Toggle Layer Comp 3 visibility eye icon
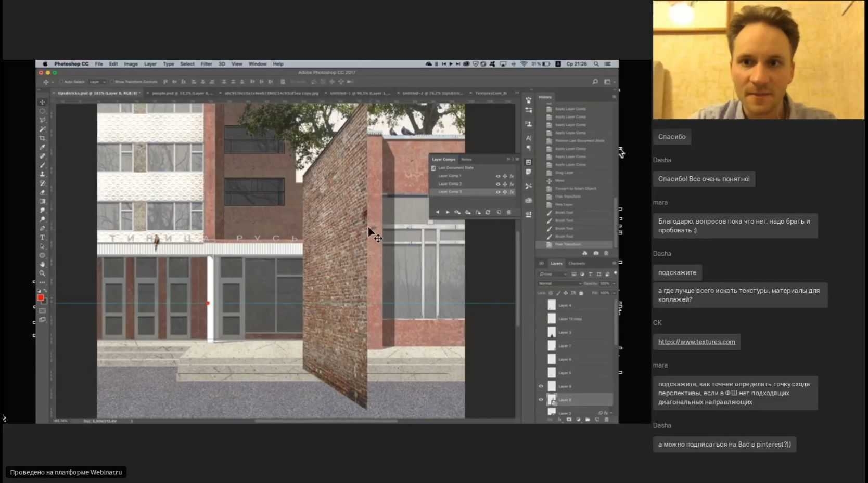The height and width of the screenshot is (483, 868). click(498, 192)
